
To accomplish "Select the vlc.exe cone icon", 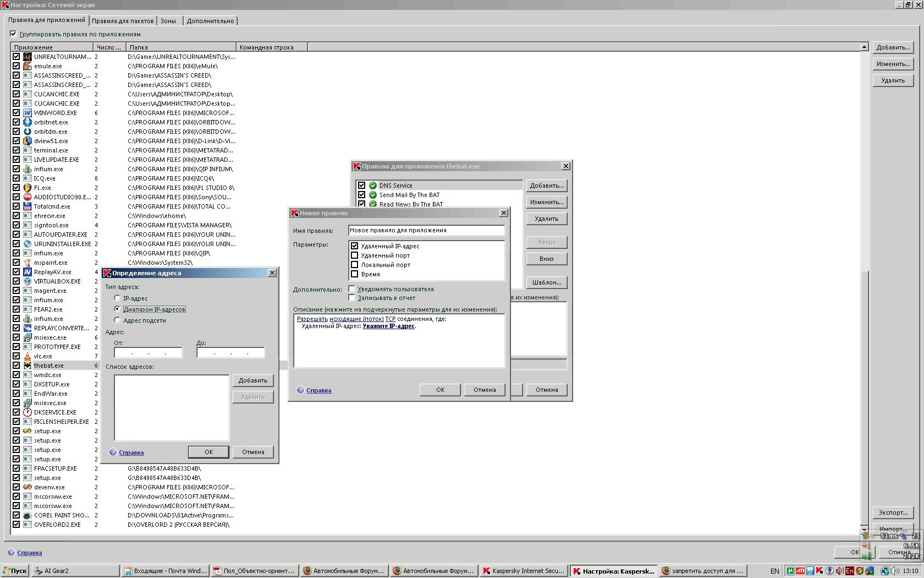I will (x=28, y=356).
